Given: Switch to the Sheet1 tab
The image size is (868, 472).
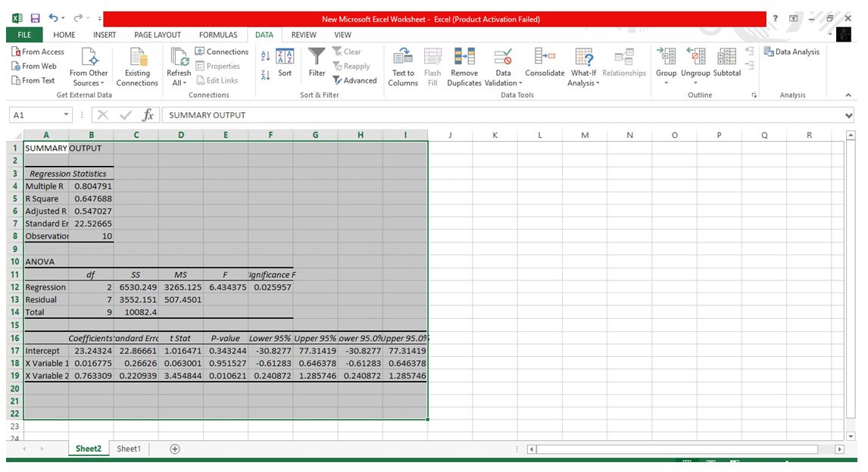Looking at the screenshot, I should tap(129, 449).
